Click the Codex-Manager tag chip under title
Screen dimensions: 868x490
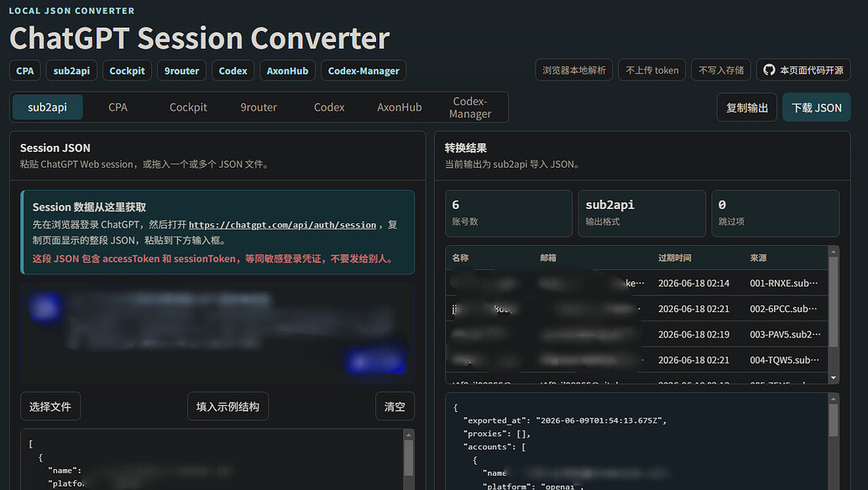coord(363,70)
